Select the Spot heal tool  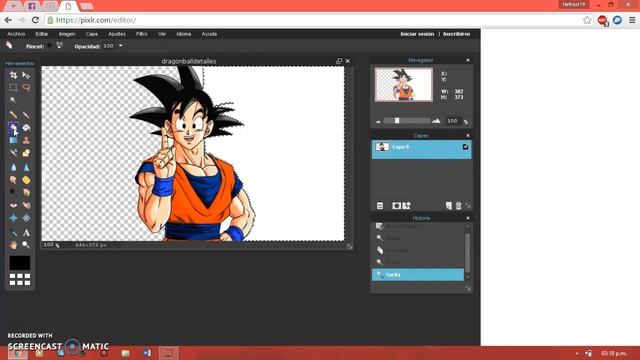(x=26, y=205)
